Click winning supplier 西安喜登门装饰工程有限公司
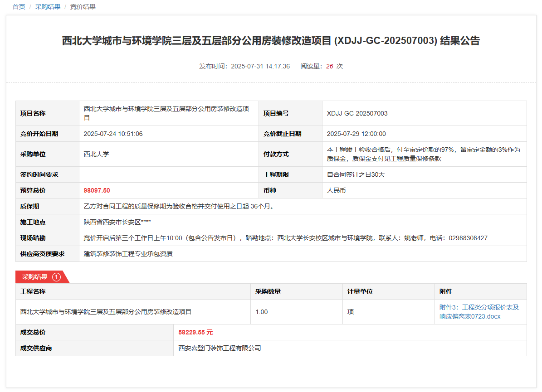Screen dimensions: 542x392 pyautogui.click(x=220, y=348)
